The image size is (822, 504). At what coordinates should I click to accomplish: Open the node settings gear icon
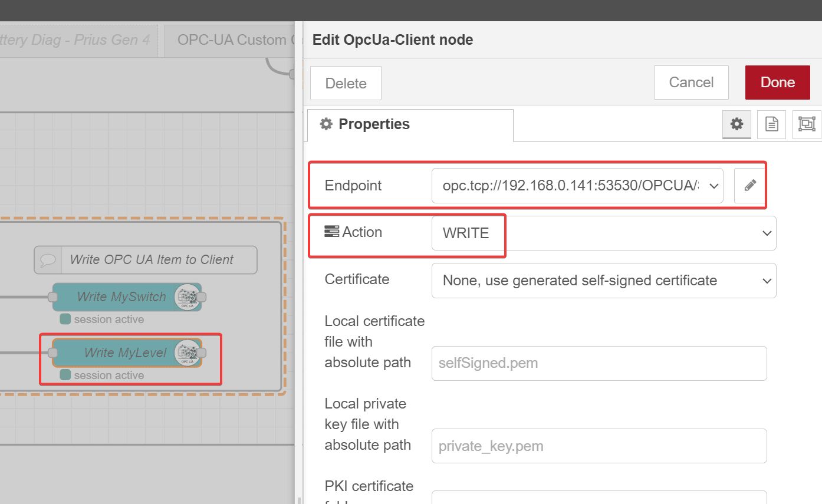point(736,124)
